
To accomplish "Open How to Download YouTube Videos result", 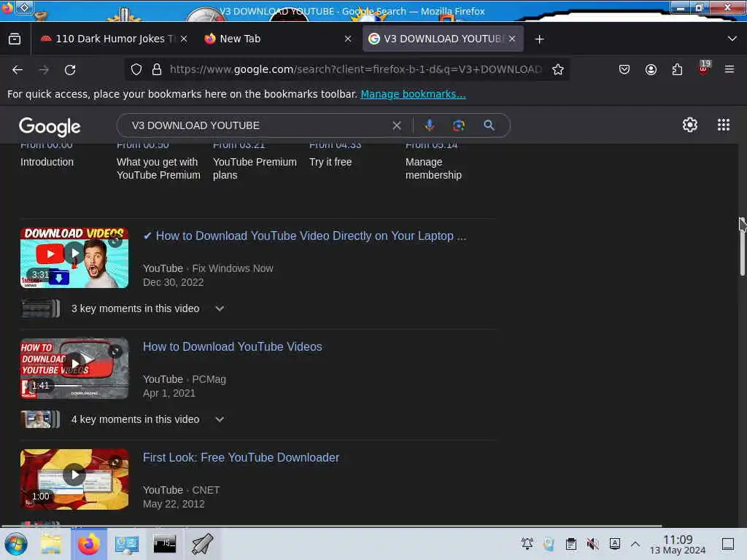I will coord(233,347).
